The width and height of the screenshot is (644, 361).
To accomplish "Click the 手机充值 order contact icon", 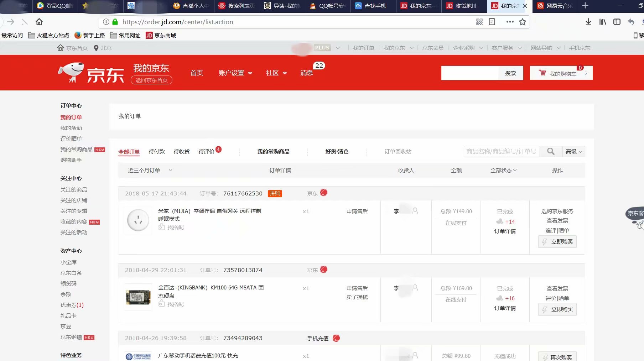I will pyautogui.click(x=336, y=338).
